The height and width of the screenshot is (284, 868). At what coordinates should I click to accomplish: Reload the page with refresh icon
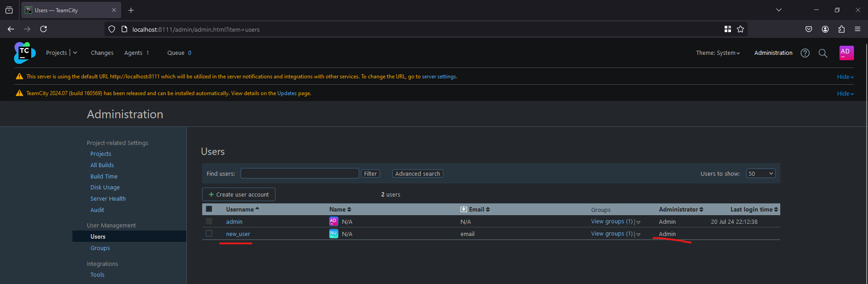coord(43,29)
